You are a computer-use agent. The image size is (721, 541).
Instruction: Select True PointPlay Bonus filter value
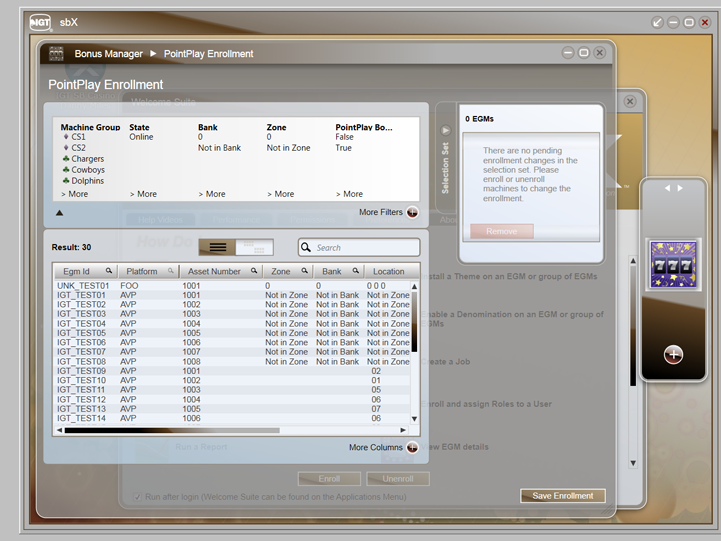(x=343, y=148)
